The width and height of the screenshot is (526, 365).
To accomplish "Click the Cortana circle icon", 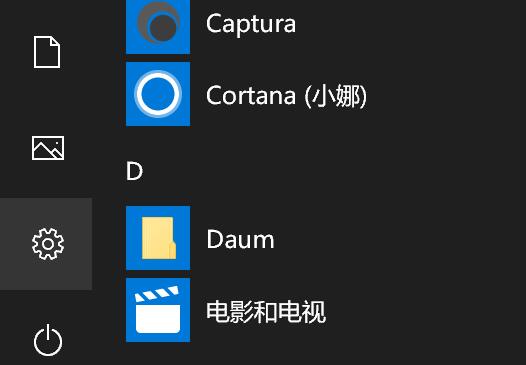I will (x=158, y=94).
